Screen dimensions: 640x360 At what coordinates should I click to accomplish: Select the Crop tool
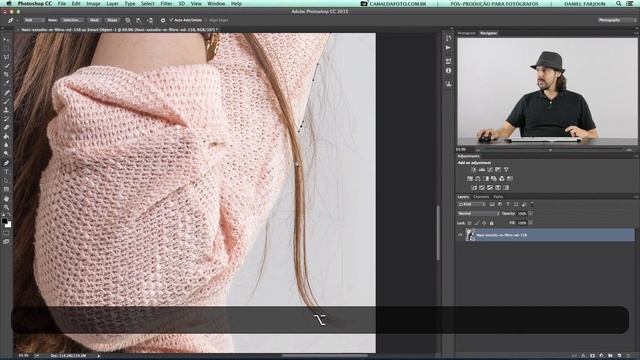(6, 75)
